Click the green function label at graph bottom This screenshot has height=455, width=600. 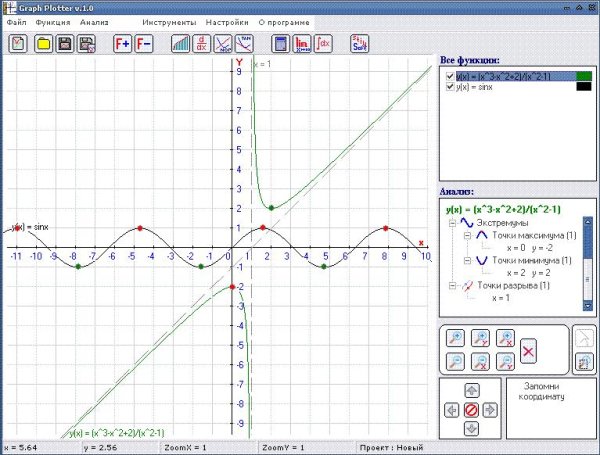117,433
